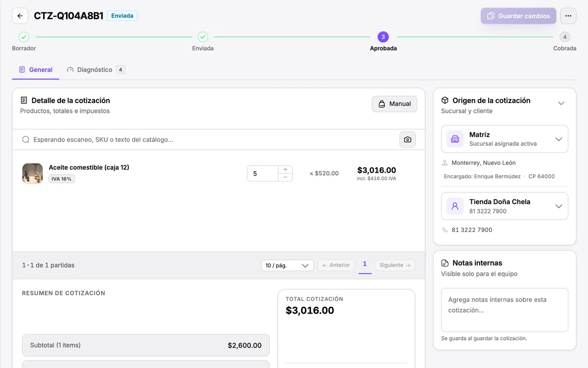Image resolution: width=588 pixels, height=368 pixels.
Task: Click the Subtotal (1 items) row
Action: click(x=146, y=345)
